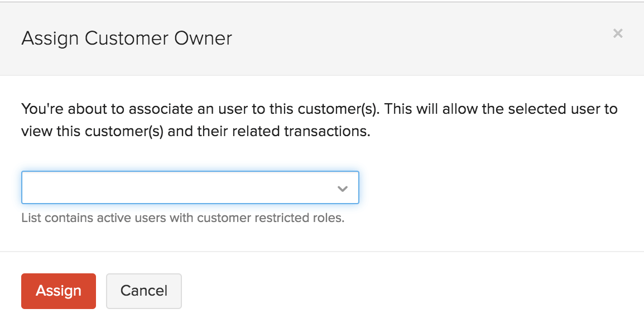Expand the dropdown using its chevron arrow
The width and height of the screenshot is (644, 328).
pos(342,188)
